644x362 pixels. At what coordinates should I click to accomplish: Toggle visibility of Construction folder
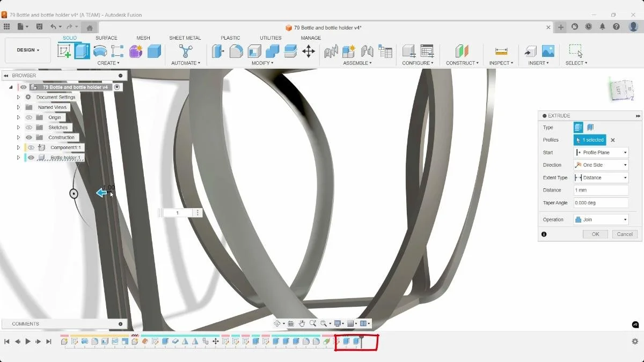coord(30,137)
